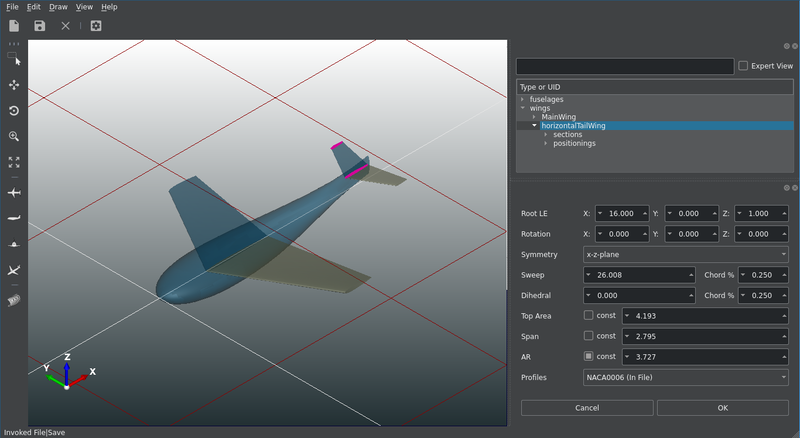800x438 pixels.
Task: Enable the Expert View checkbox
Action: 742,66
